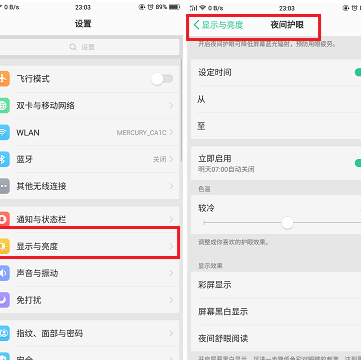361x360 pixels.
Task: Open 指纹、面部与密码 settings
Action: point(90,333)
